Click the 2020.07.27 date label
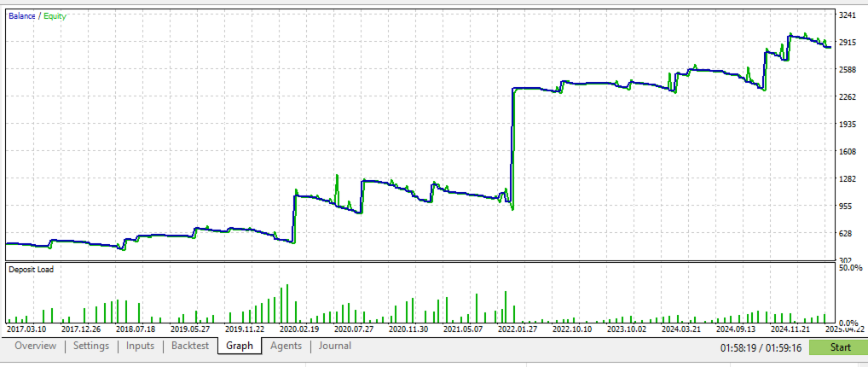Viewport: 868px width, 367px height. (x=355, y=329)
